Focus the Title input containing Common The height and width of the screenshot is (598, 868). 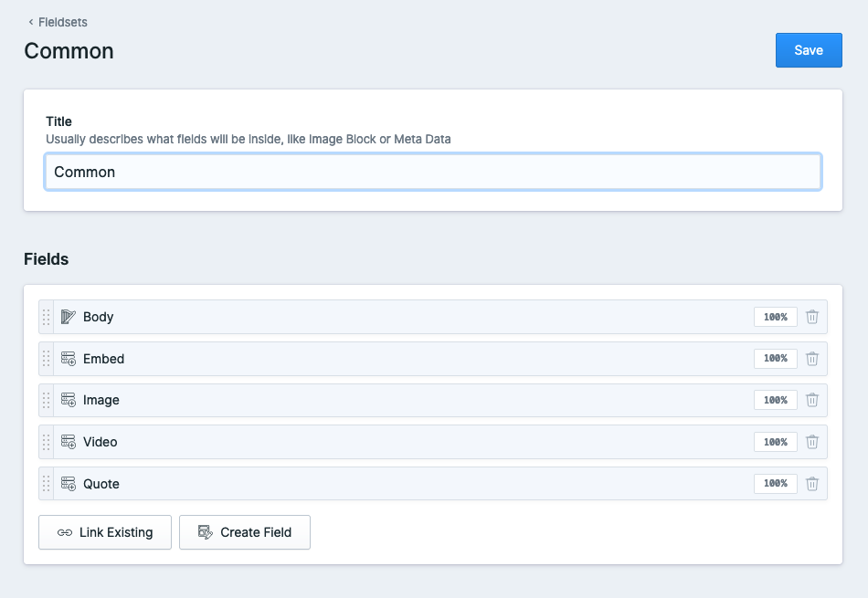[433, 172]
